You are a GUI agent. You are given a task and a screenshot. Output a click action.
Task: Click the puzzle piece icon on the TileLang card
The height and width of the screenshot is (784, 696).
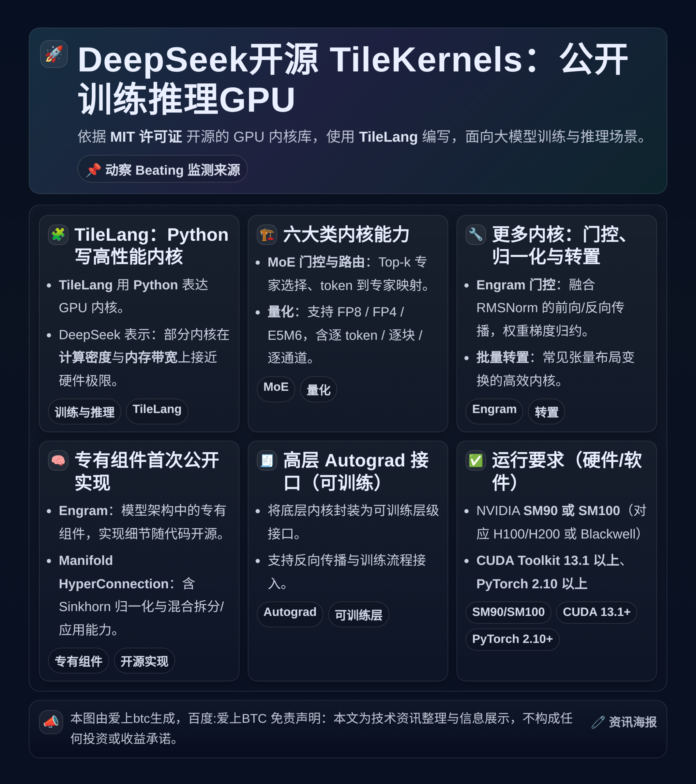click(58, 234)
